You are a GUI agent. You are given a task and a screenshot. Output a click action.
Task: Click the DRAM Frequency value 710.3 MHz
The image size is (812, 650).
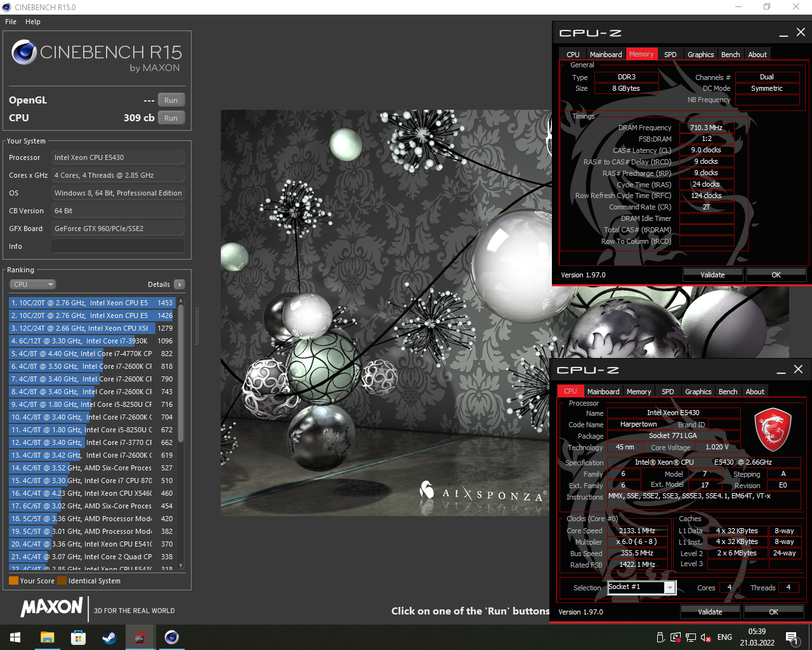[x=707, y=128]
